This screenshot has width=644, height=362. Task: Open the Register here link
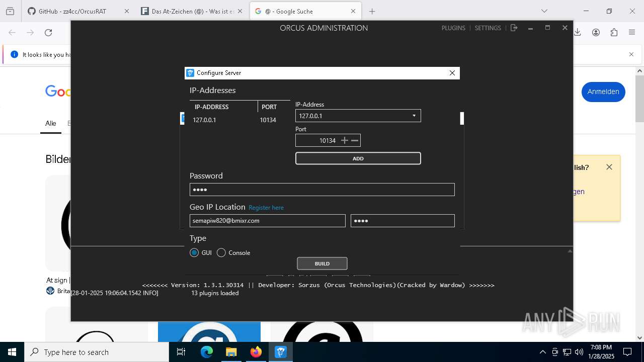[266, 208]
